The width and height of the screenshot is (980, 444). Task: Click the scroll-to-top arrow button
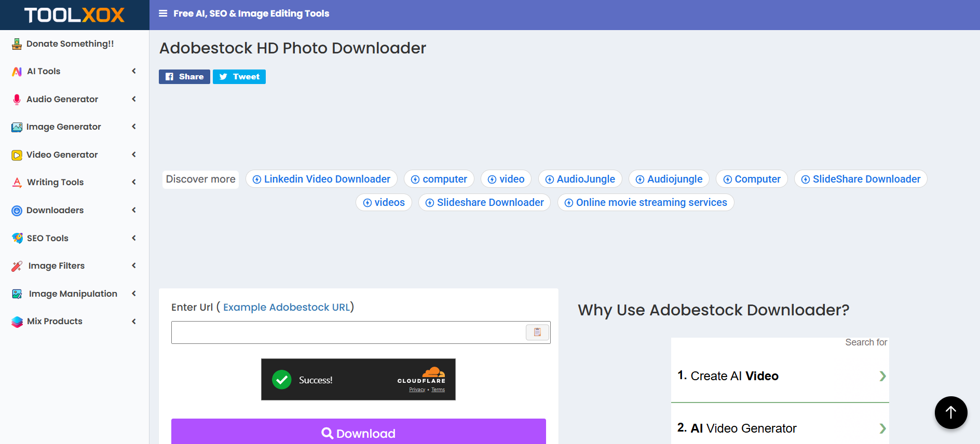[x=950, y=412]
